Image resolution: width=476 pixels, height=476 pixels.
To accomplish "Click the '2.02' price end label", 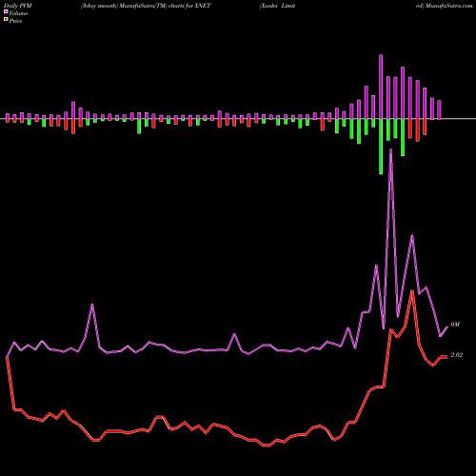I will [457, 355].
